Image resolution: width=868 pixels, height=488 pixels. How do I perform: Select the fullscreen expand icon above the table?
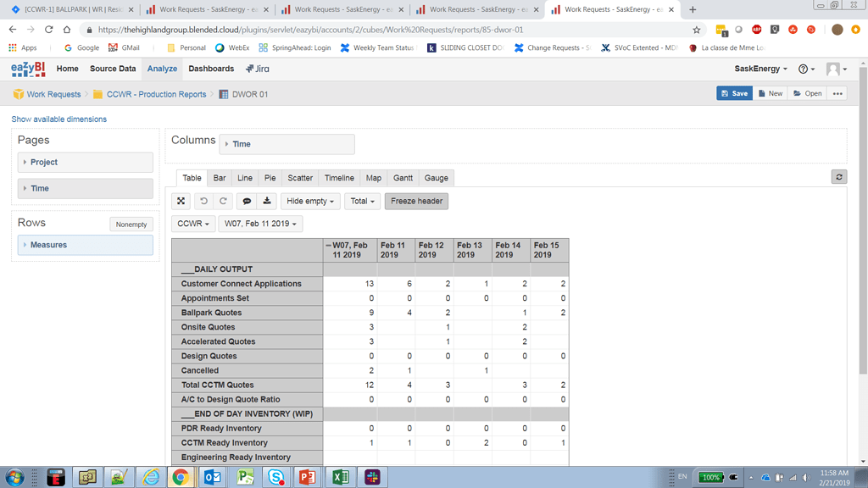(x=181, y=201)
